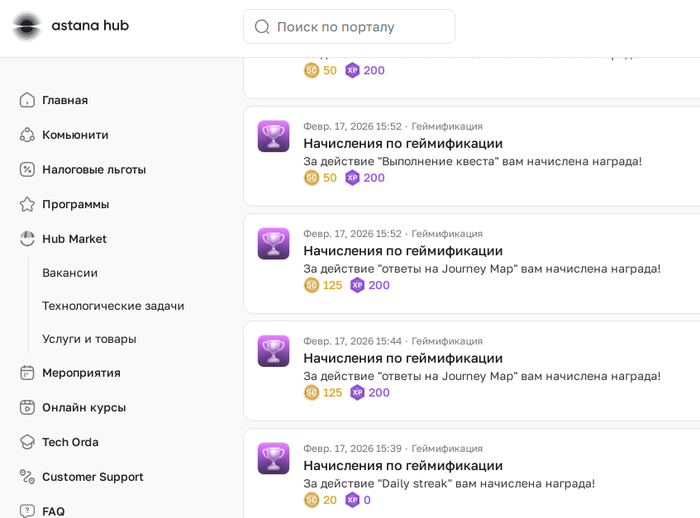Click the Онлайн курсы icon
Viewport: 700px width, 518px height.
[x=27, y=408]
